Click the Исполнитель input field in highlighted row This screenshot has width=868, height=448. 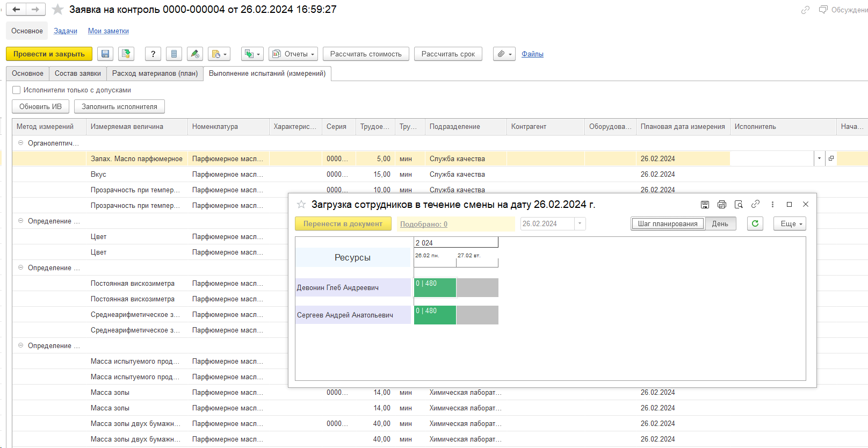772,158
